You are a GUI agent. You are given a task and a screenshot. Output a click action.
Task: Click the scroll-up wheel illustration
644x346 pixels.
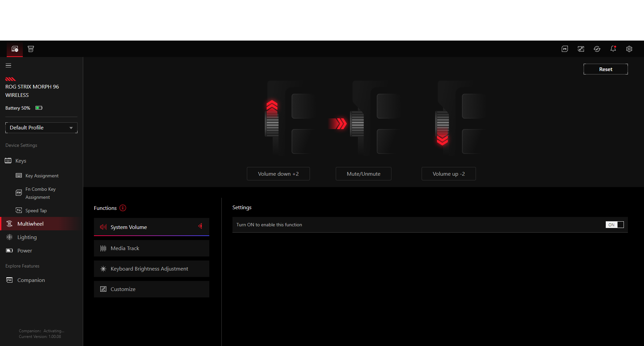click(272, 118)
